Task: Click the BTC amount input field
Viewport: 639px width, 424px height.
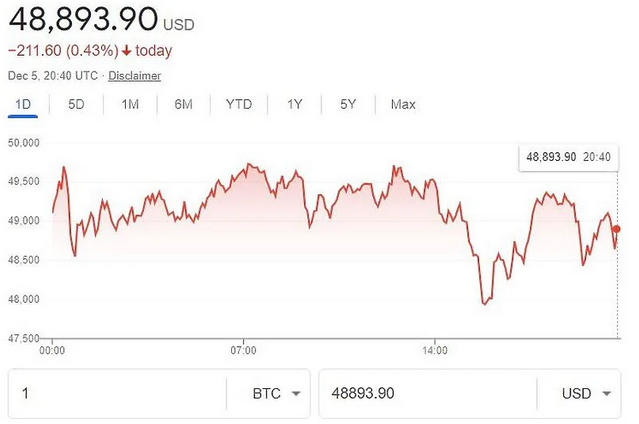Action: pos(115,393)
